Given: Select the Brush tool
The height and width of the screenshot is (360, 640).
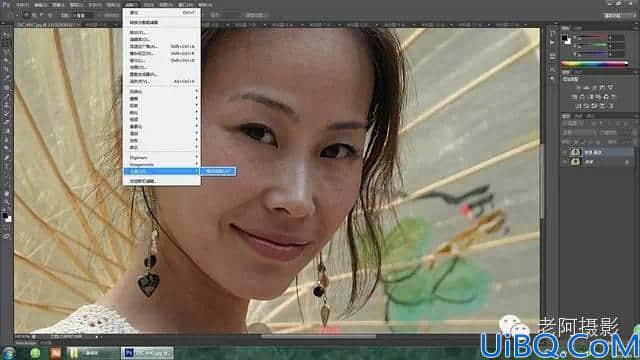Looking at the screenshot, I should [x=6, y=96].
